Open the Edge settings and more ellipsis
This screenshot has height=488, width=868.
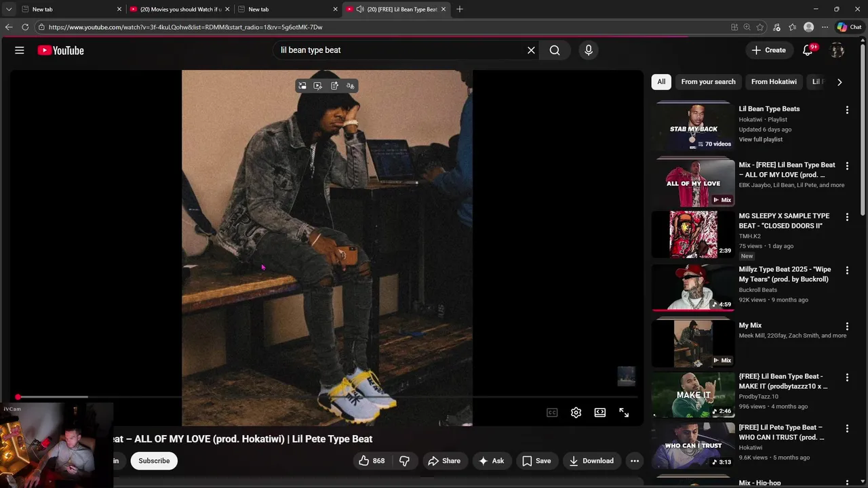825,27
